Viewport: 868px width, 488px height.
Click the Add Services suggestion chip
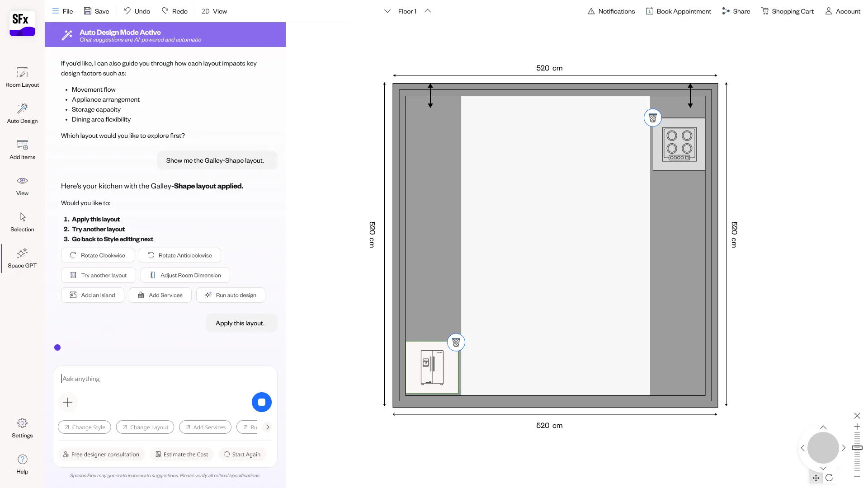[x=205, y=427]
